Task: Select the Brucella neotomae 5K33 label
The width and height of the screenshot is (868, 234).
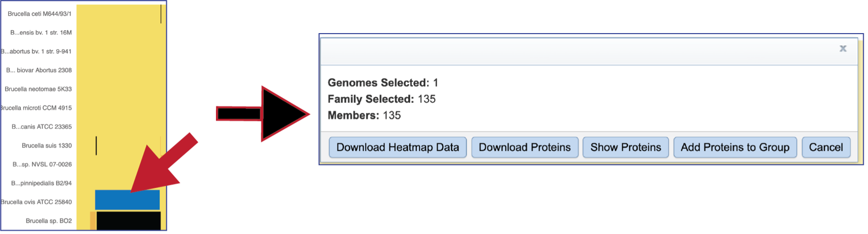Action: [38, 89]
